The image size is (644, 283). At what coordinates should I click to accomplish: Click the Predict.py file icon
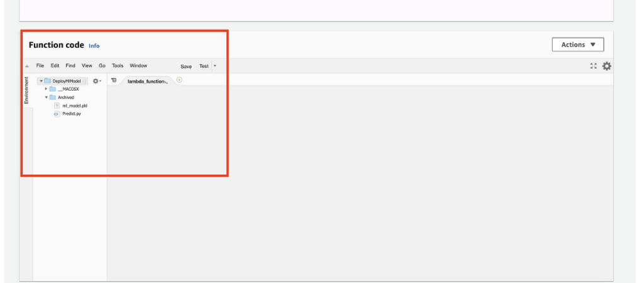click(x=57, y=114)
